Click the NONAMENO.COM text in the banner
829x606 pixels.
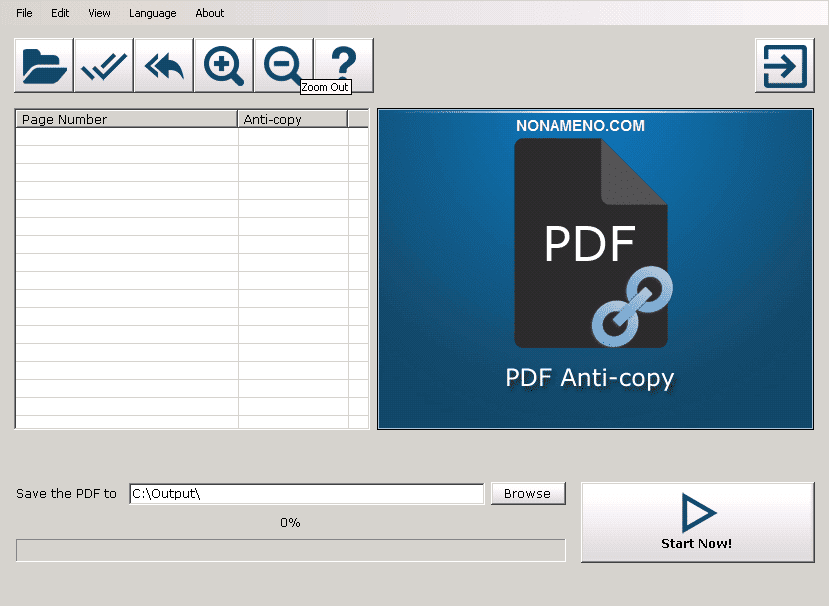coord(580,126)
